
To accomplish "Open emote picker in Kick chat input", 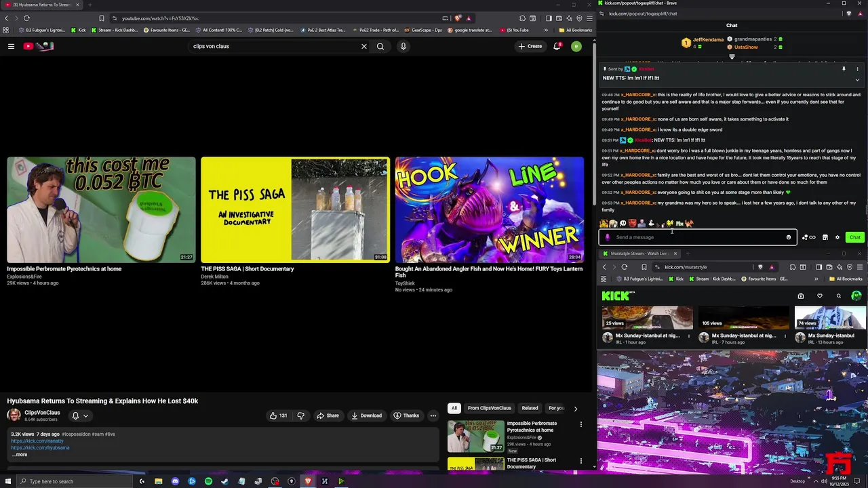I will (x=788, y=237).
